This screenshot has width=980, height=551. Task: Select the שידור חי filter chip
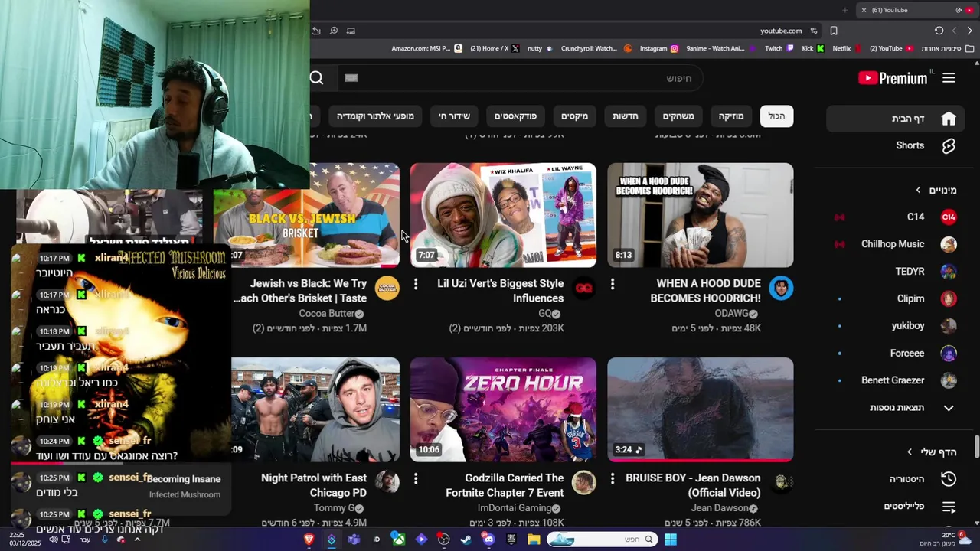pyautogui.click(x=454, y=116)
